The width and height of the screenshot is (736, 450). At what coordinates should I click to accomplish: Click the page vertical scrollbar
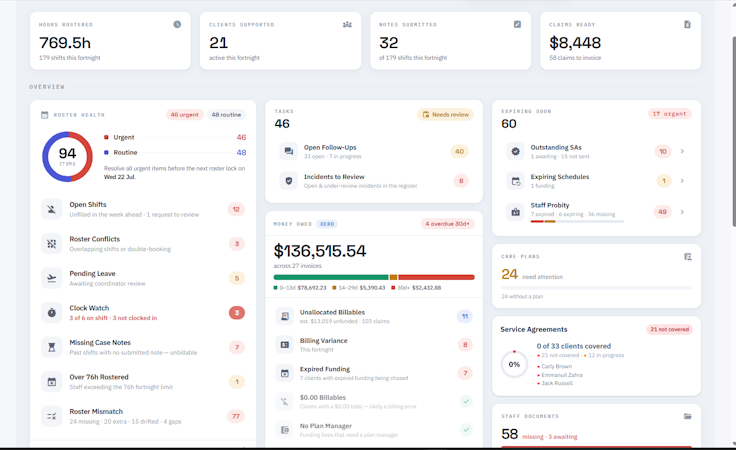(x=733, y=131)
